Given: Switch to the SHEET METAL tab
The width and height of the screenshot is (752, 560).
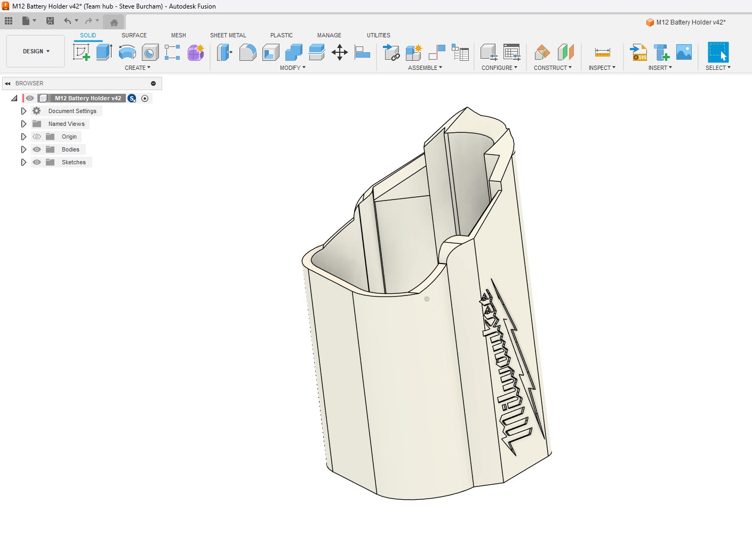Looking at the screenshot, I should click(x=228, y=35).
